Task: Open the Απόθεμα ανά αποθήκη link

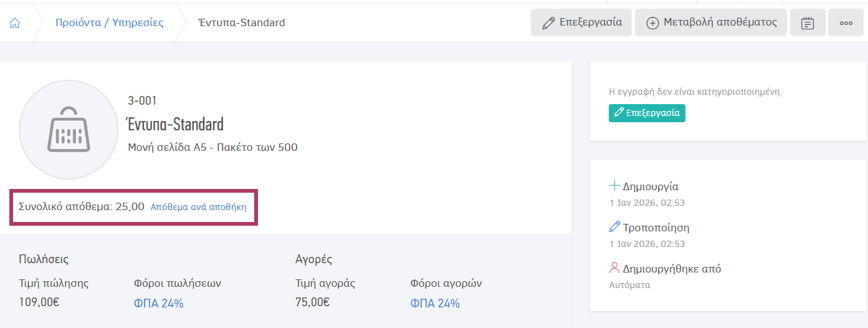Action: (x=198, y=207)
